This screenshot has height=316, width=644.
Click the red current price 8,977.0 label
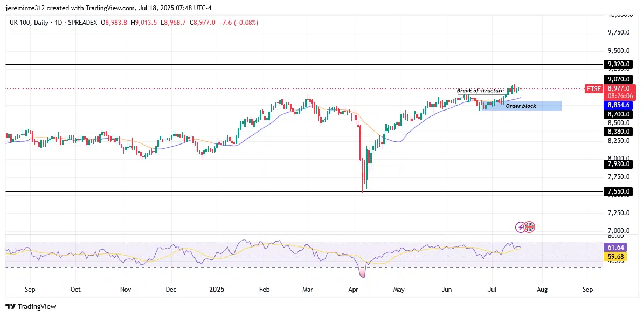point(619,88)
